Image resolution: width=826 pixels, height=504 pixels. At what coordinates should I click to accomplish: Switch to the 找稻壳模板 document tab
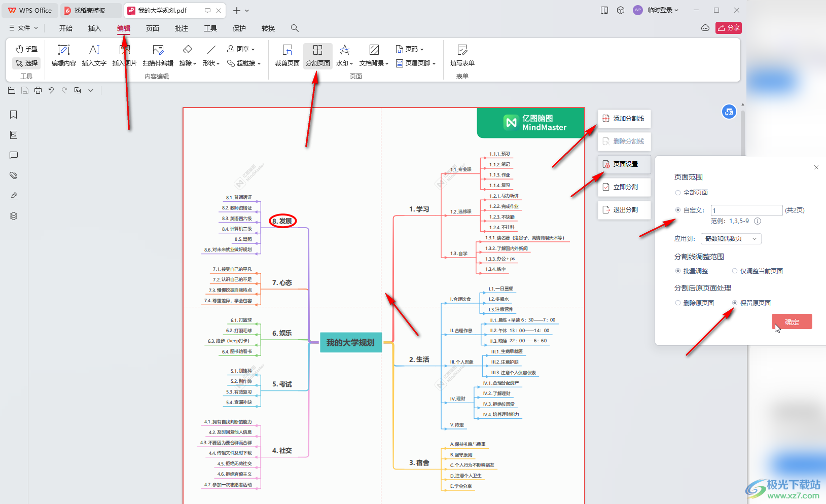click(x=90, y=11)
